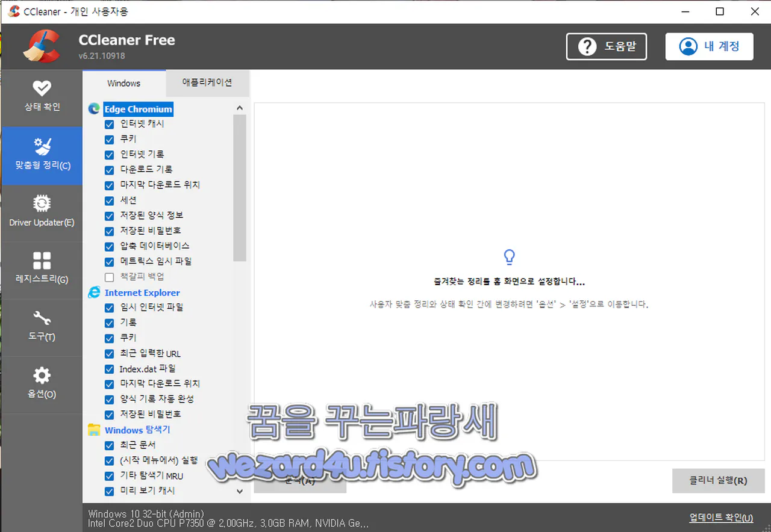Click the 즐겨찾는 정리를 홈 화면으로 설정합니다 heading

(x=509, y=281)
